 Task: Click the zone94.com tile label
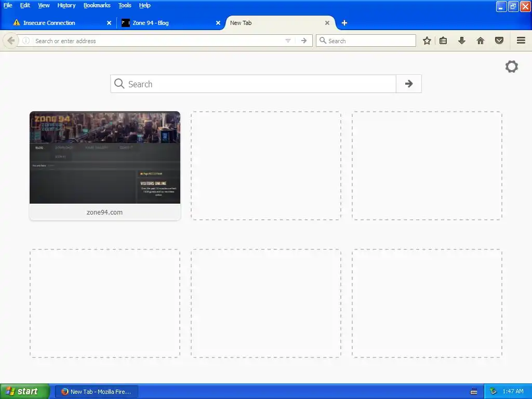pyautogui.click(x=104, y=212)
